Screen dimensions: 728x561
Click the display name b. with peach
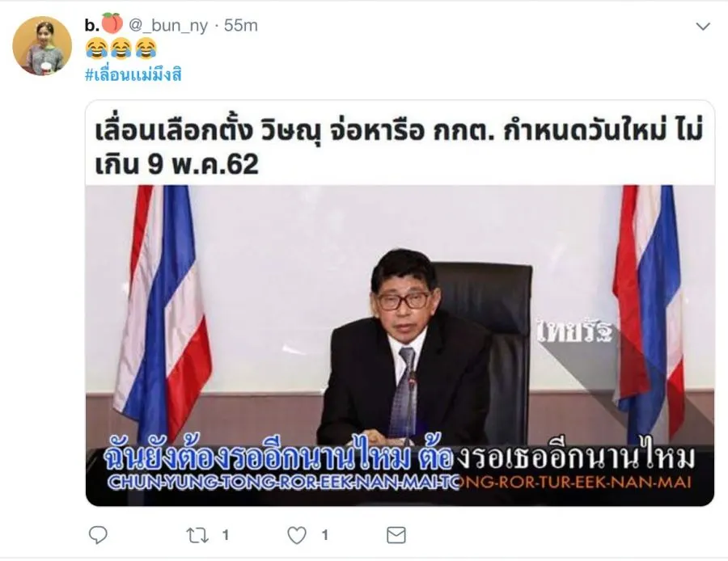[x=104, y=24]
